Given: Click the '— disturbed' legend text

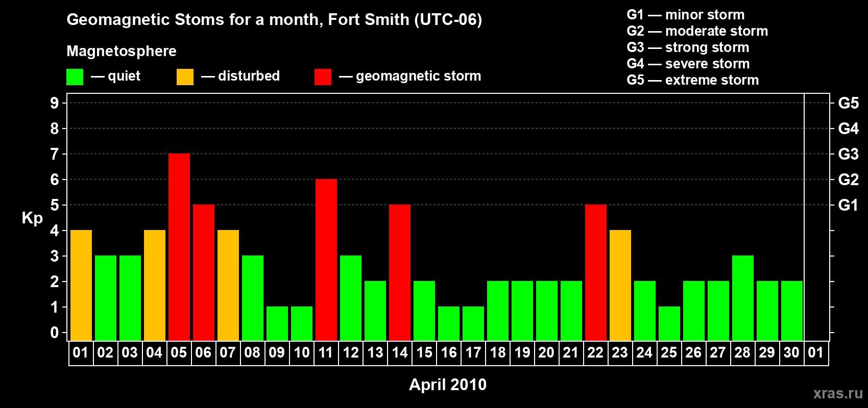Looking at the screenshot, I should pos(240,76).
